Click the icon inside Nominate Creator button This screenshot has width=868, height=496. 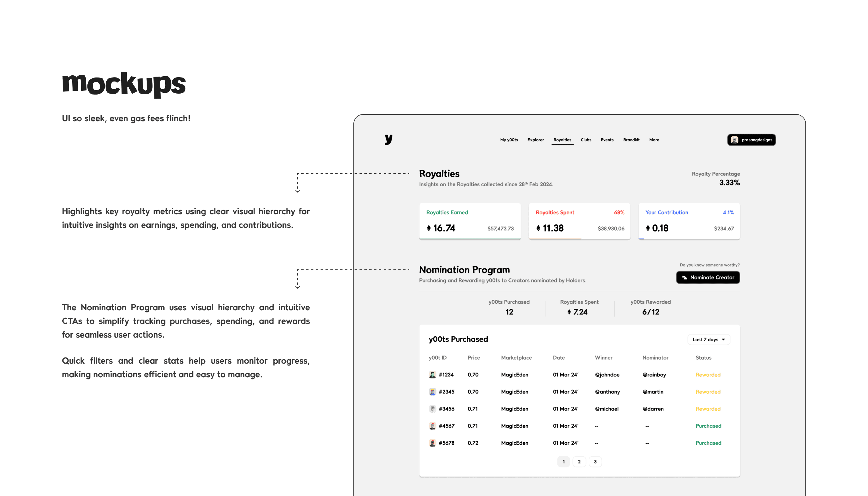[x=684, y=278]
